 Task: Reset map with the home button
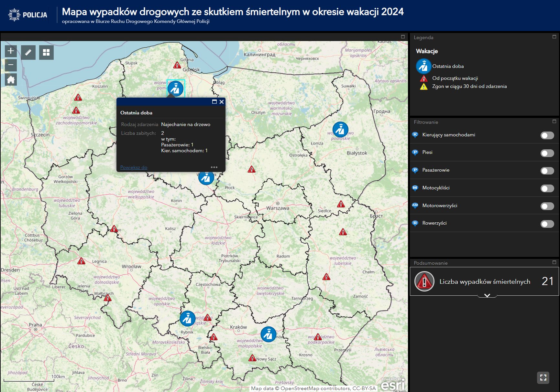(x=11, y=79)
